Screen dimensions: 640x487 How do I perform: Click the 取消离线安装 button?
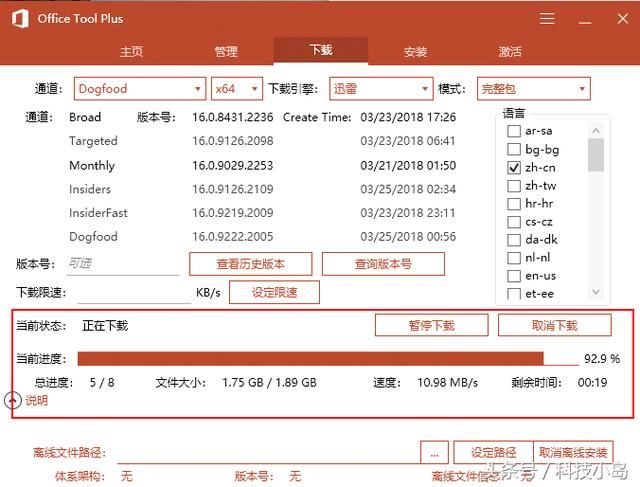(573, 452)
